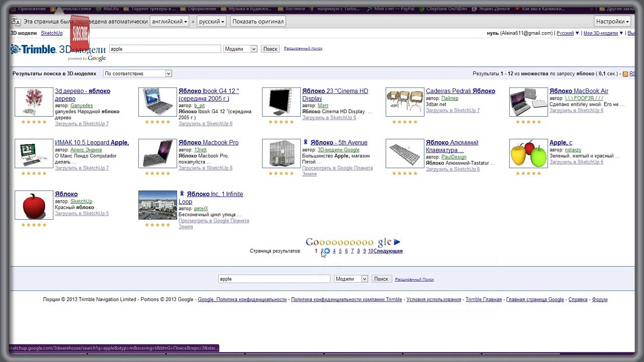644x362 pixels.
Task: Click the Mail.Ru bookmark favicon
Action: (99, 9)
